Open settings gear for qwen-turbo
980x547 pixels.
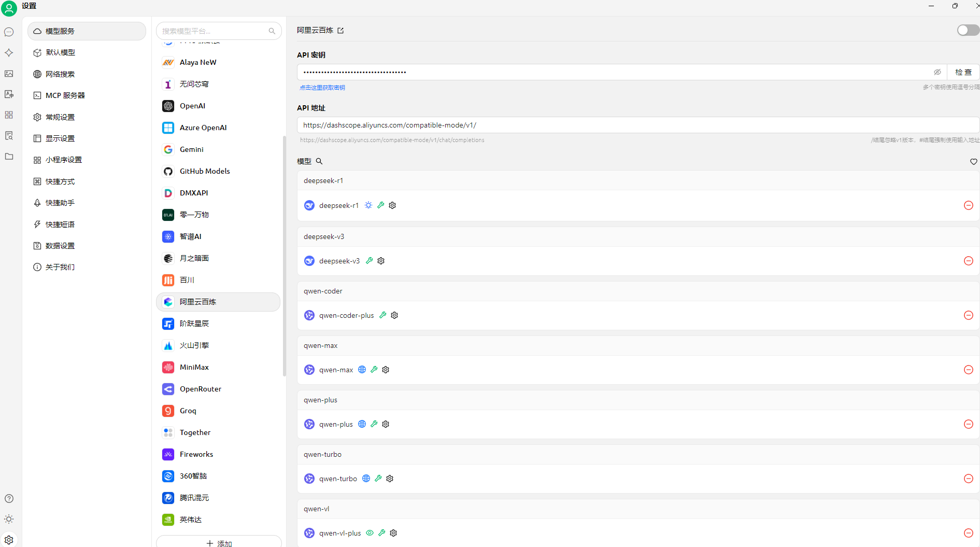pos(390,479)
